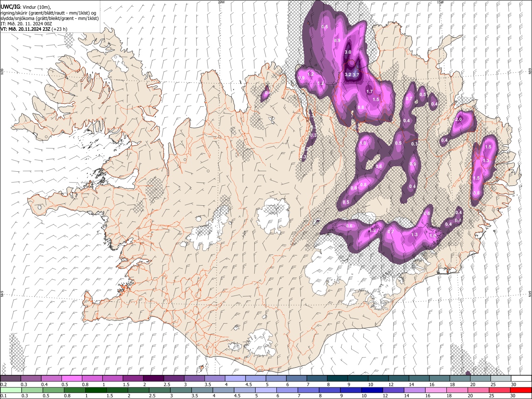532x399 pixels.
Task: Click the 3.2 precipitation value on map
Action: click(348, 74)
